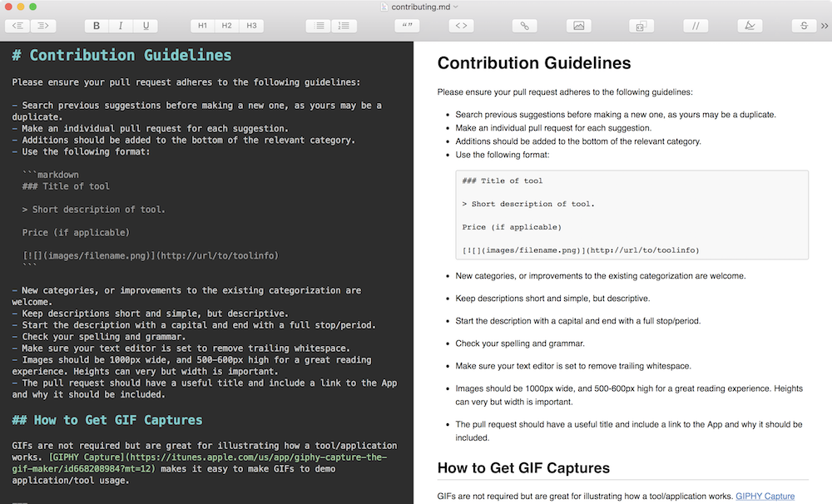The width and height of the screenshot is (832, 504).
Task: Click 'Additions should be added' line in editor
Action: coord(184,140)
